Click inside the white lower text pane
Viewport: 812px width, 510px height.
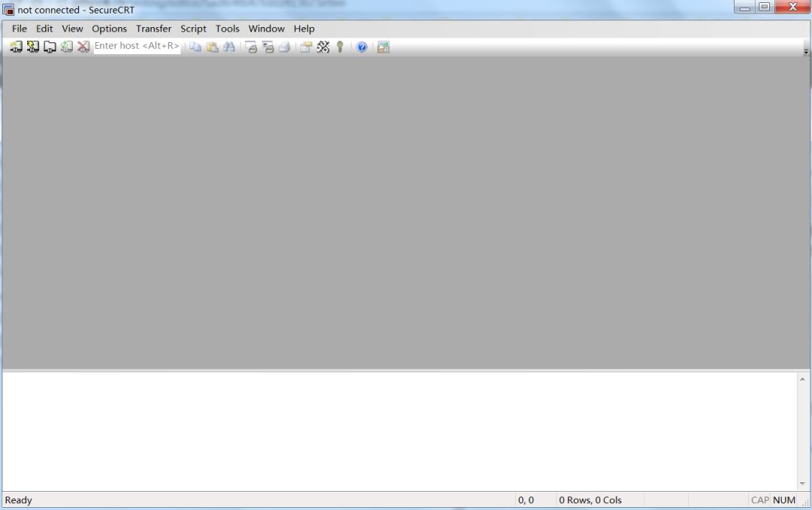click(400, 431)
